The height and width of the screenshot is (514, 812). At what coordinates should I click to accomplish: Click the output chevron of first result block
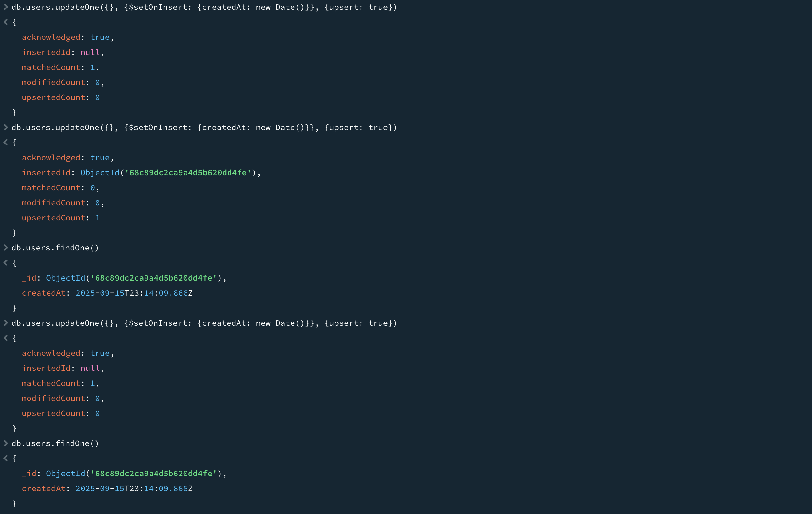(6, 22)
